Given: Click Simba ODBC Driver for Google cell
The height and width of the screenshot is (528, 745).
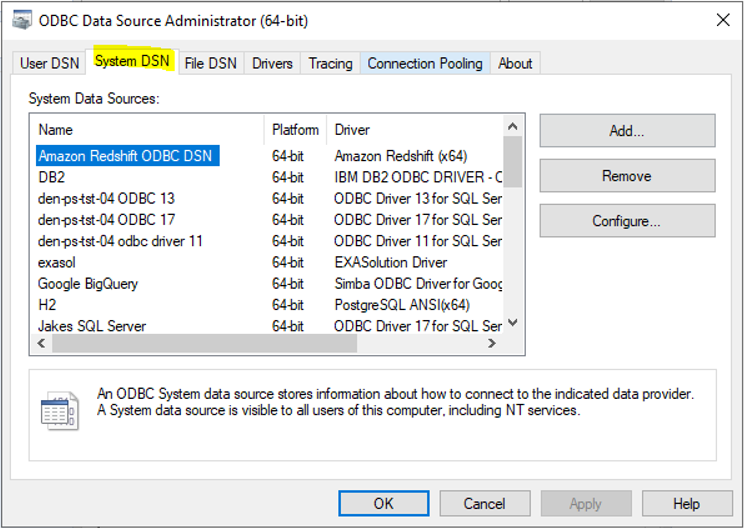Looking at the screenshot, I should (x=418, y=284).
